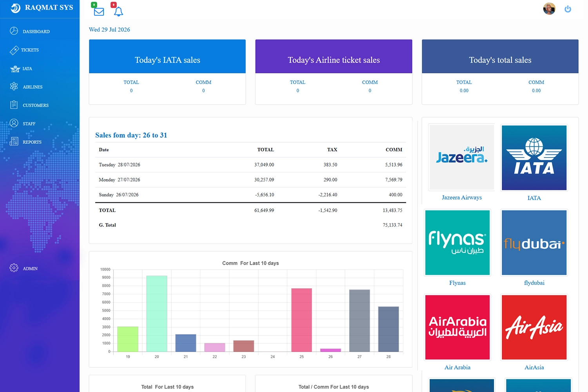The height and width of the screenshot is (392, 588).
Task: Click the Reports sidebar icon
Action: point(14,142)
